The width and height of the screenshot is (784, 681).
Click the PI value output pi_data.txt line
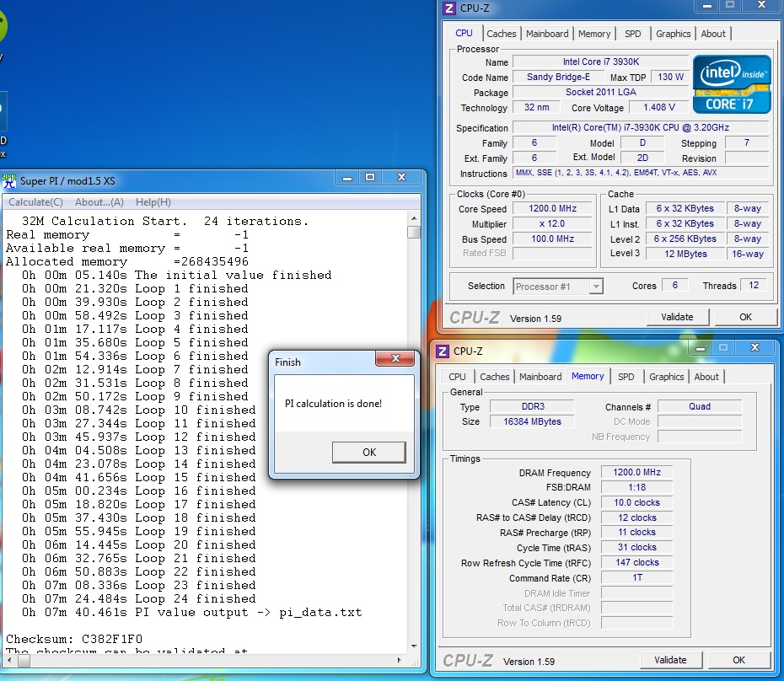191,612
